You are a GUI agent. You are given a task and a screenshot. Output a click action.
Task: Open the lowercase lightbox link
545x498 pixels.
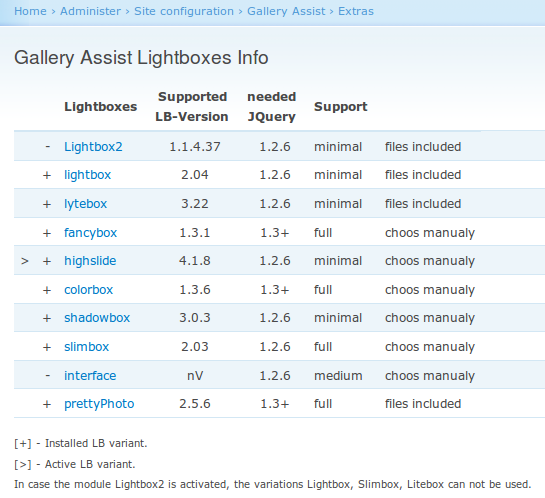[88, 175]
